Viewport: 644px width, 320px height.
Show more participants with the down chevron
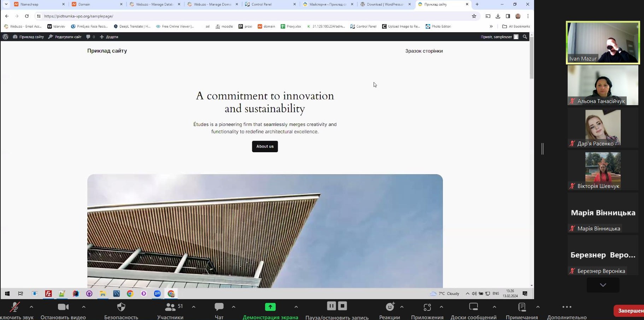(603, 285)
